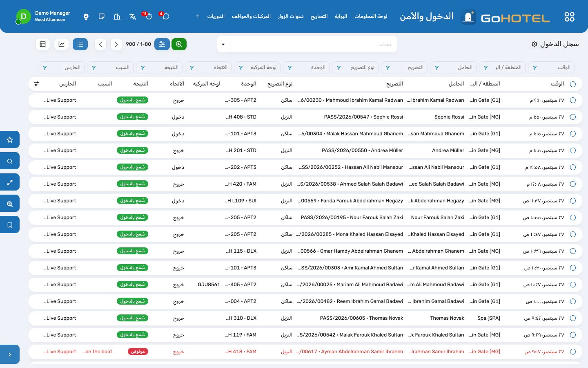Click the bookmark side button

click(10, 225)
